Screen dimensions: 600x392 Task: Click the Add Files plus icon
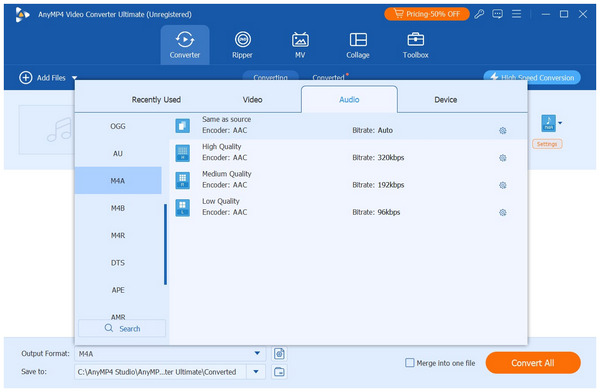click(26, 78)
